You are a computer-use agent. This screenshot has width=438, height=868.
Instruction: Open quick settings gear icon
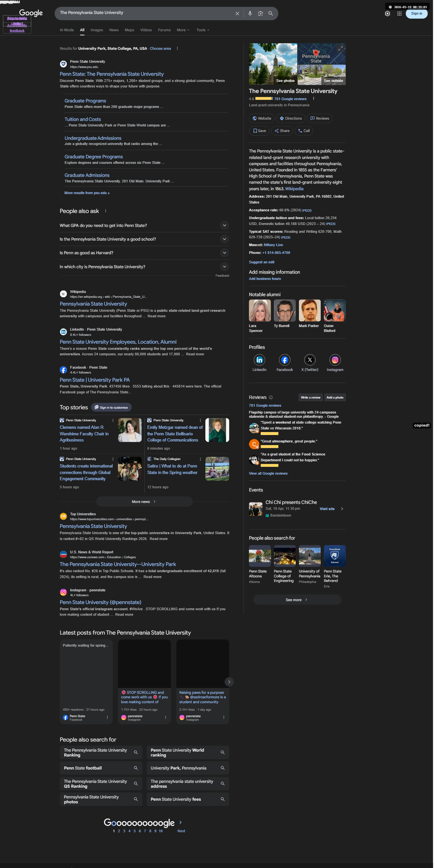coord(388,13)
